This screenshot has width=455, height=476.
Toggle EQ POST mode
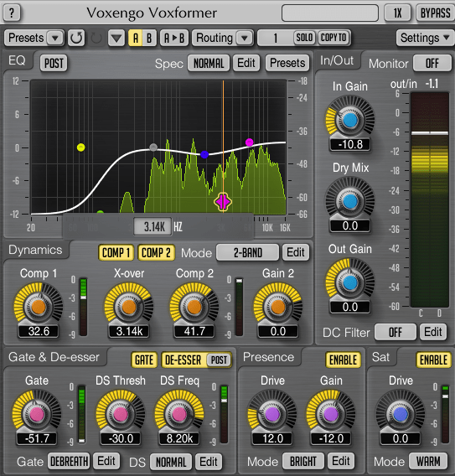54,63
